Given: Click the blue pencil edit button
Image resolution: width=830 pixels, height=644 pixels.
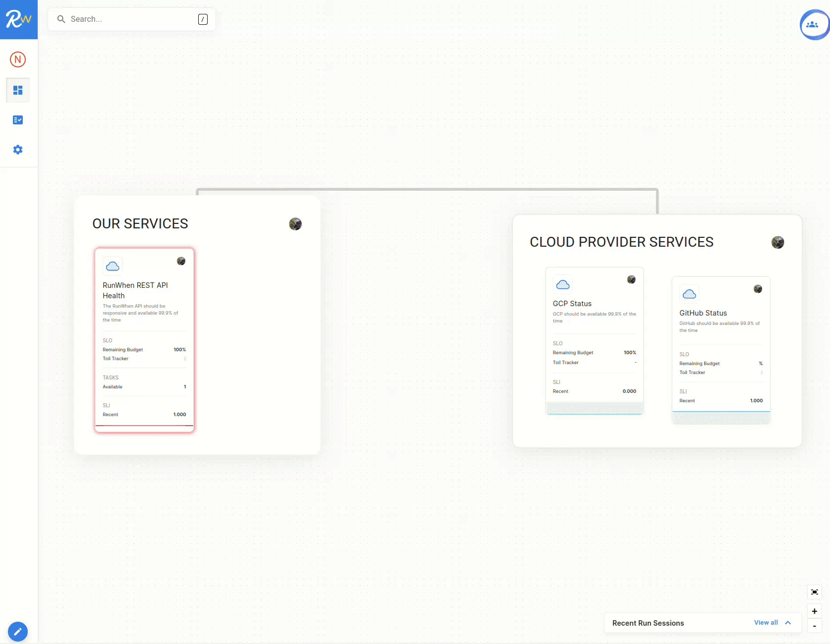Looking at the screenshot, I should pyautogui.click(x=18, y=632).
